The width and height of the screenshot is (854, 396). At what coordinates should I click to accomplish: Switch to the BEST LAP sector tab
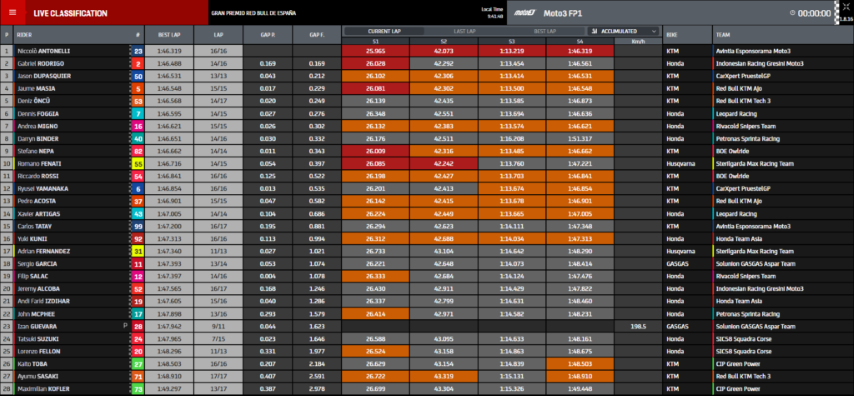545,32
